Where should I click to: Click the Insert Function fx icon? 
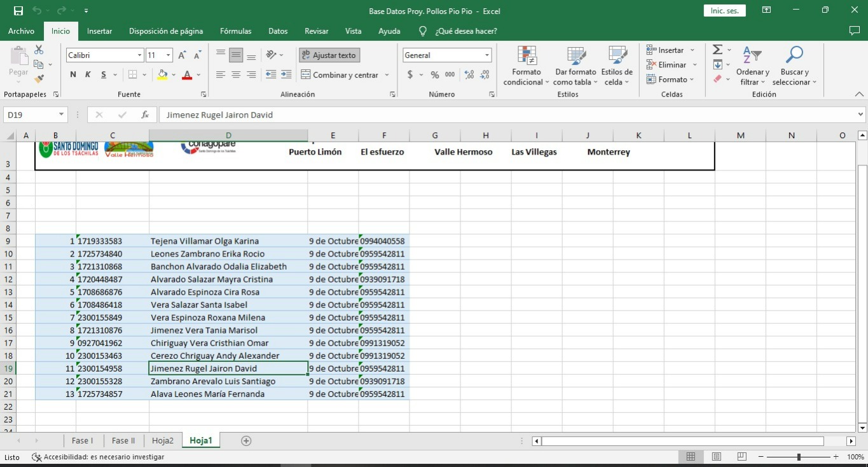click(x=145, y=115)
